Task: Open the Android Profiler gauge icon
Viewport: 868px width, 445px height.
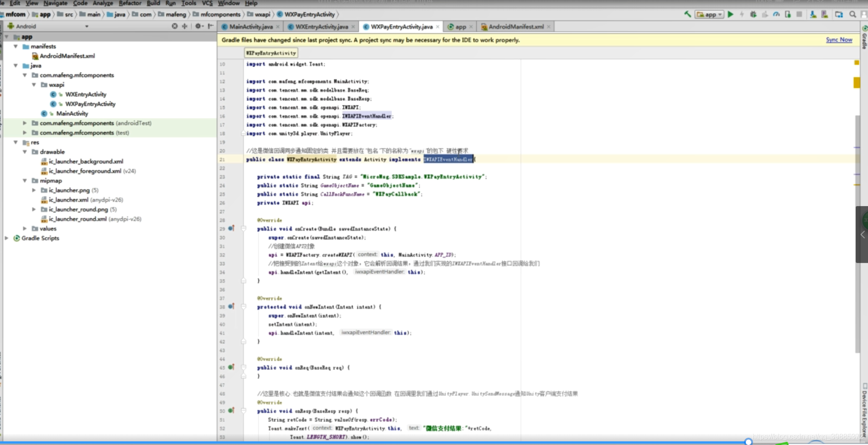Action: [x=776, y=15]
